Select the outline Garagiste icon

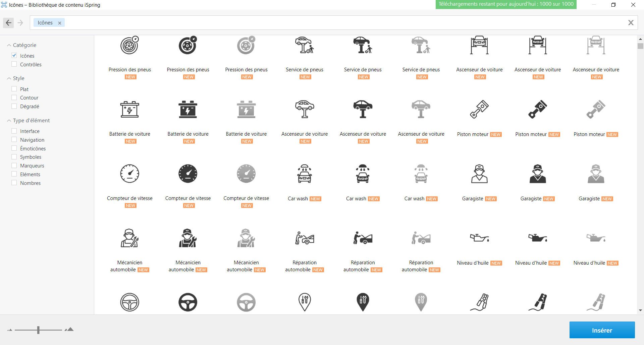tap(479, 174)
